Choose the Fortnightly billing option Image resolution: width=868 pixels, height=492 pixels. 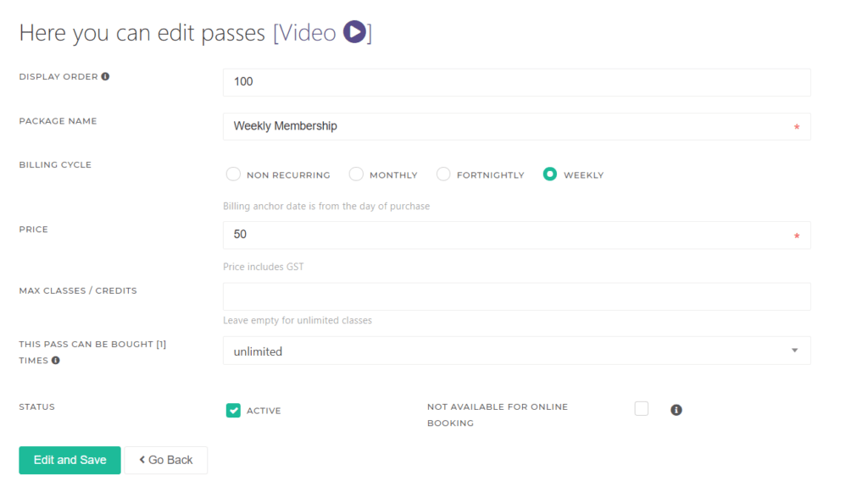pyautogui.click(x=443, y=174)
